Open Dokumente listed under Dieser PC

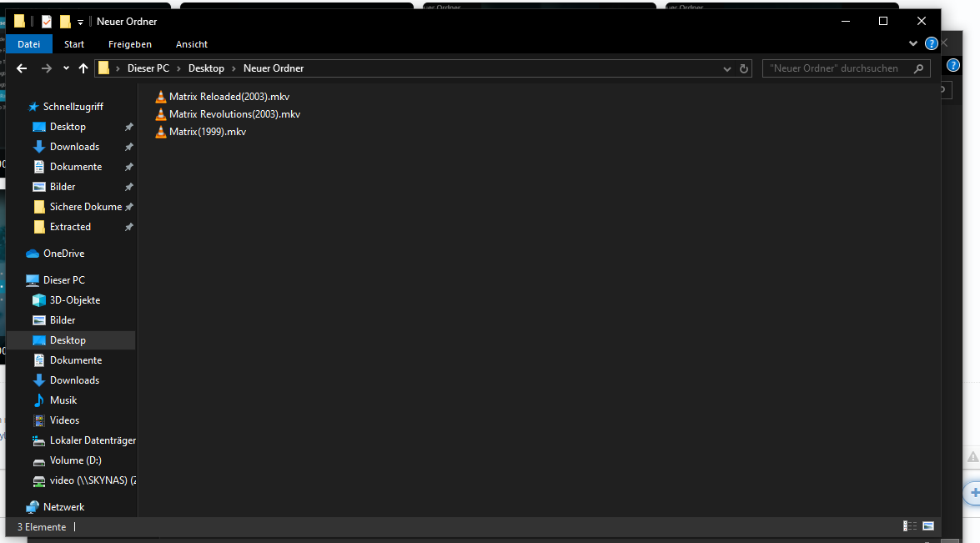(76, 360)
